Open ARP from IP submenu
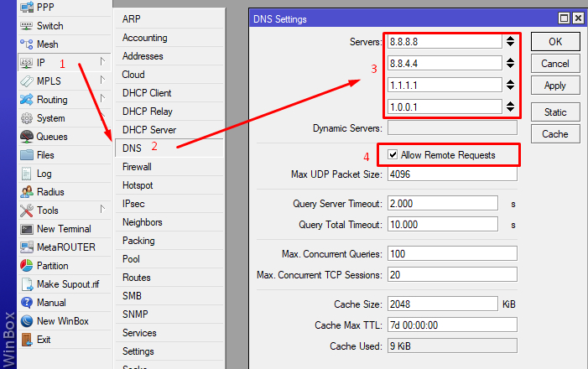588x369 pixels. point(169,18)
